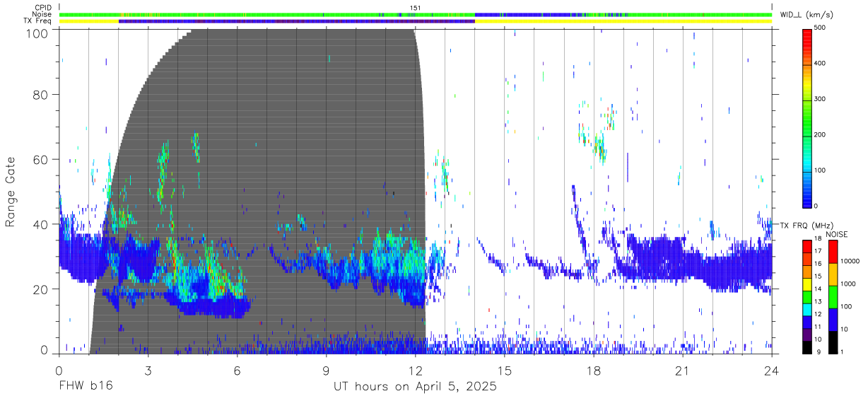
Task: Pick the green segment of the NOISE colorbar
Action: (x=833, y=296)
